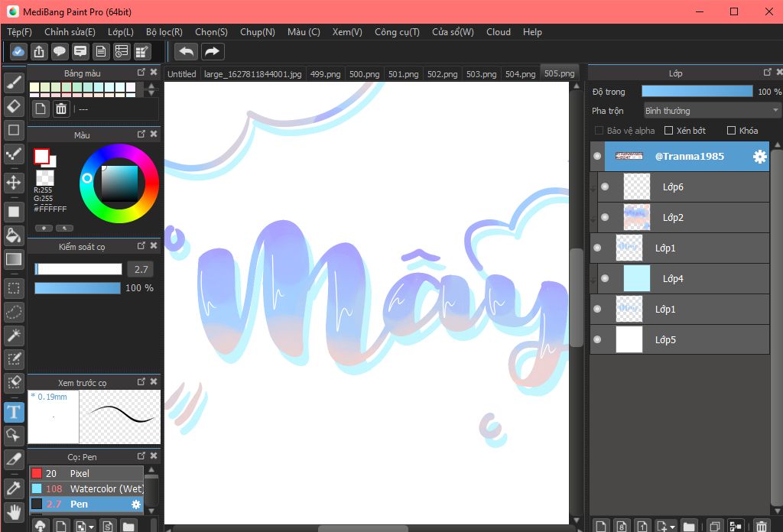Add a new 8-bit layer
Screen dimensions: 783x532
(x=622, y=526)
